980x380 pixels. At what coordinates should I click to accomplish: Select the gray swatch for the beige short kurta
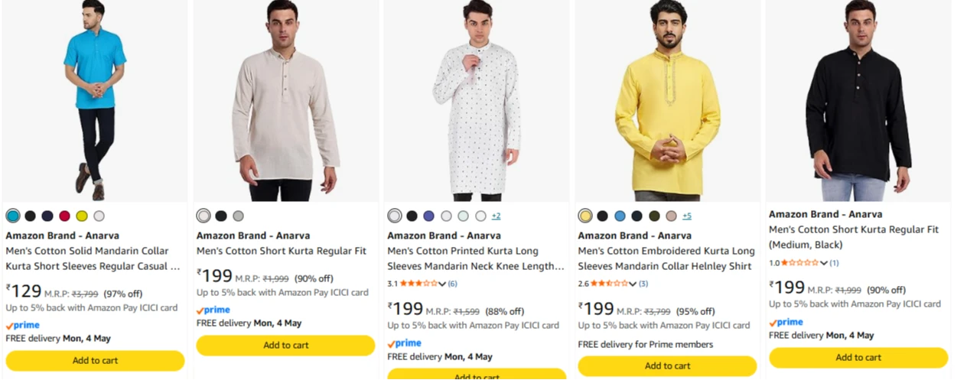coord(238,216)
